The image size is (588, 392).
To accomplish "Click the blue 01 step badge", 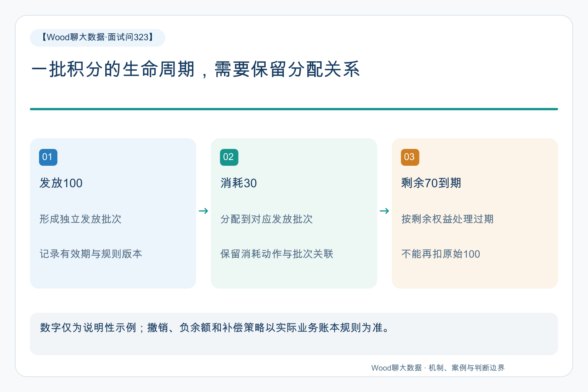I will (x=48, y=157).
